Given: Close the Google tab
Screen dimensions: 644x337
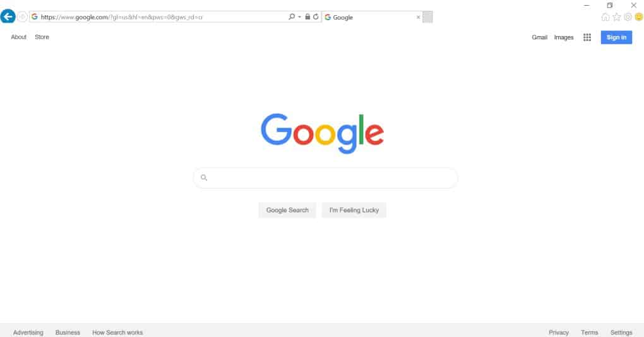Looking at the screenshot, I should [418, 17].
